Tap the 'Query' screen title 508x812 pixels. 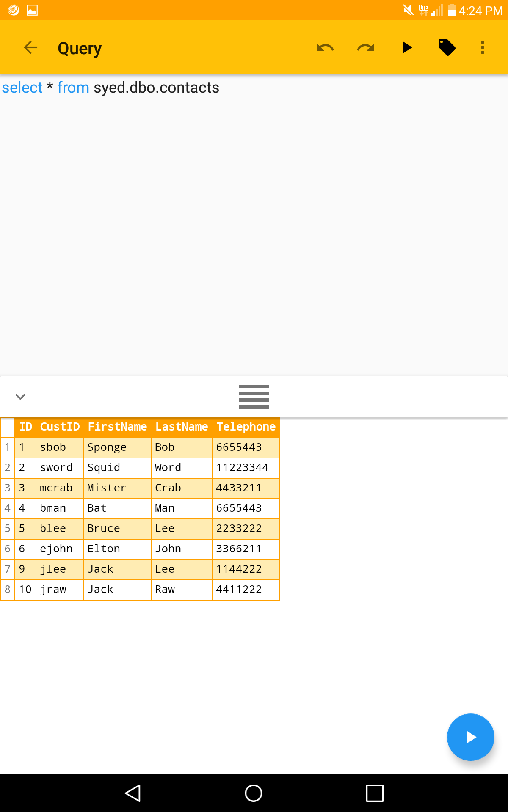coord(80,49)
